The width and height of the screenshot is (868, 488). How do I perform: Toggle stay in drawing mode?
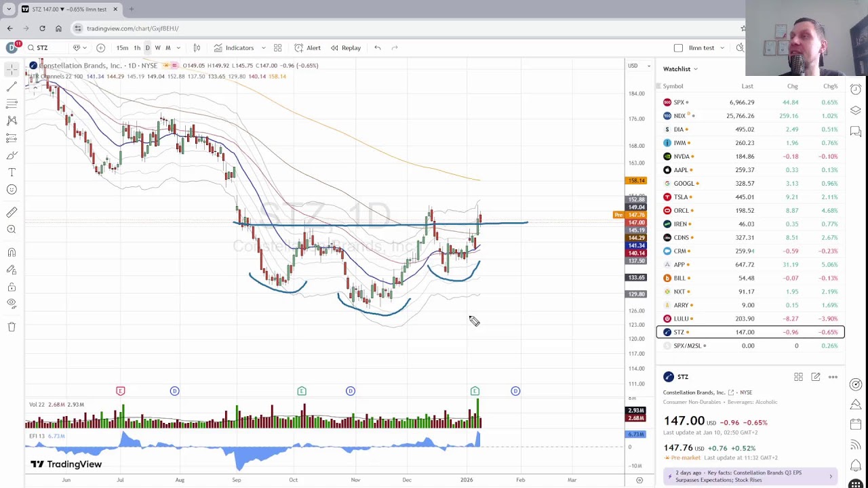pyautogui.click(x=12, y=270)
